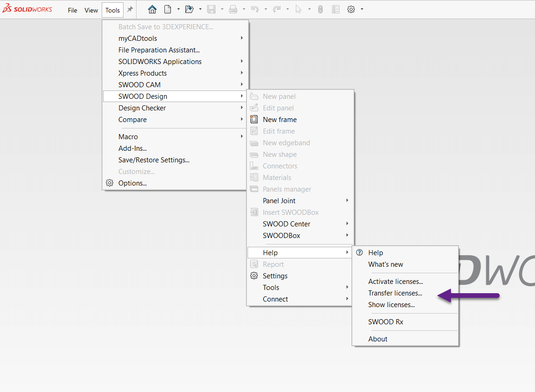This screenshot has height=392, width=535.
Task: Expand the dropdown arrow beside Options gear
Action: pos(362,9)
